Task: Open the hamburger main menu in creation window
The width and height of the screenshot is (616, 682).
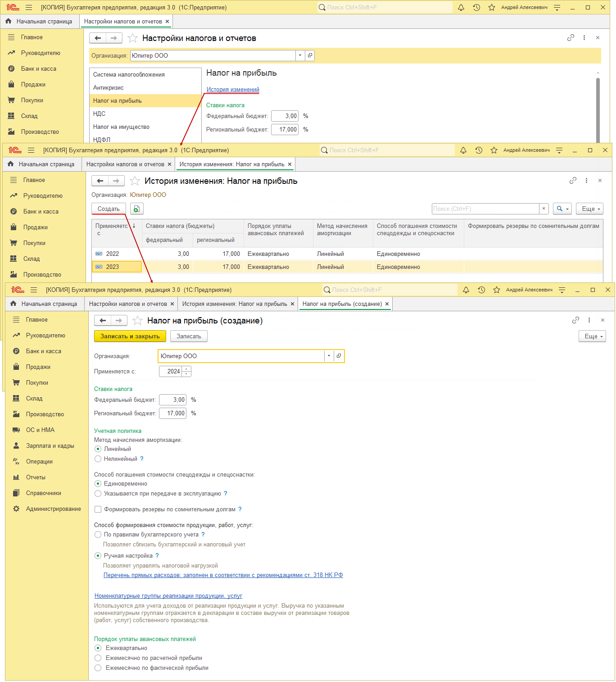Action: [34, 290]
